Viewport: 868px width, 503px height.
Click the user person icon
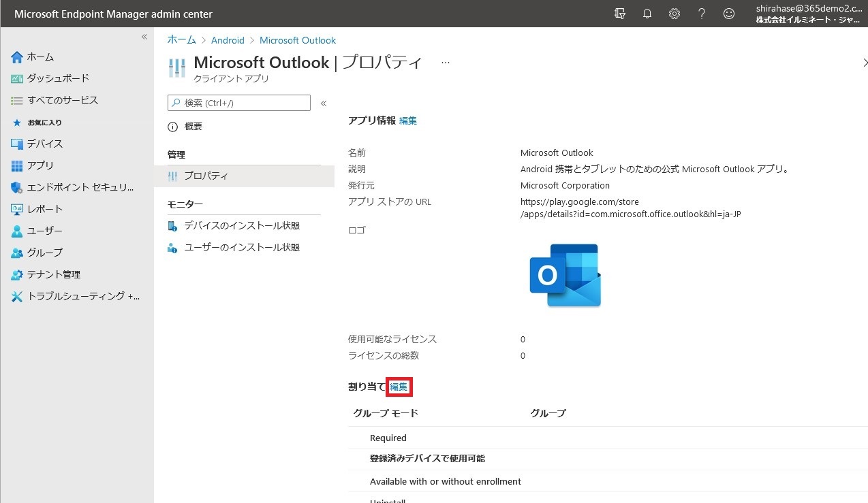(17, 231)
